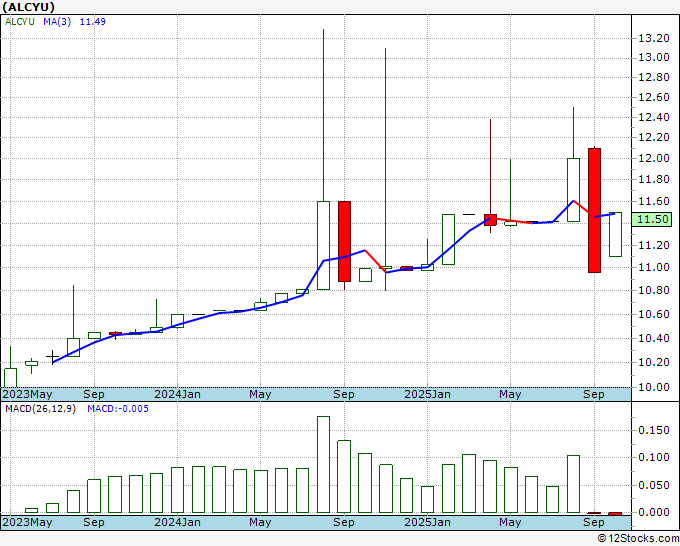The width and height of the screenshot is (680, 546).
Task: Select the ALCYU legend label
Action: pyautogui.click(x=22, y=20)
